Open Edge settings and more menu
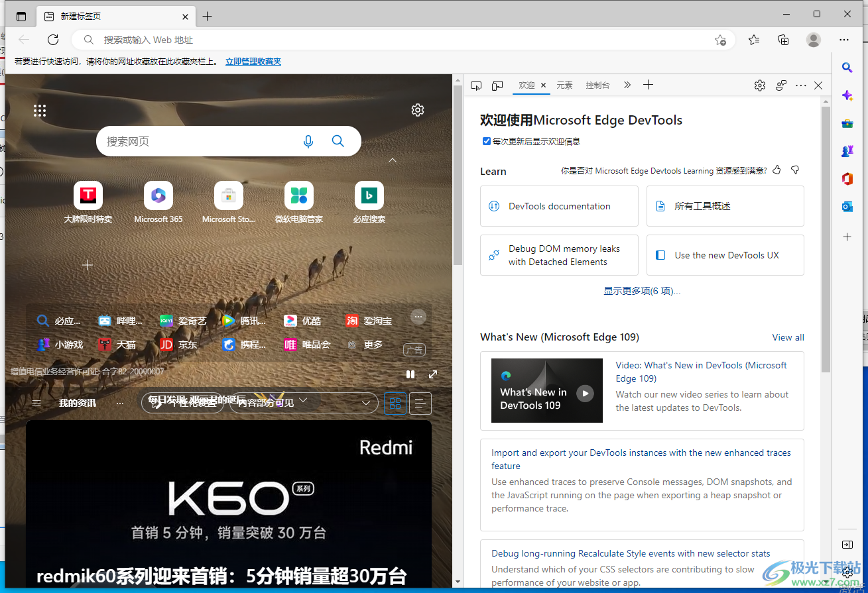This screenshot has height=593, width=868. (x=844, y=40)
